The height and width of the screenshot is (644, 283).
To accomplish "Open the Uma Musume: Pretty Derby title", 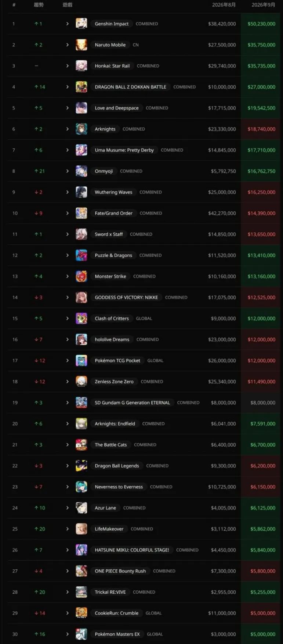I will 124,150.
